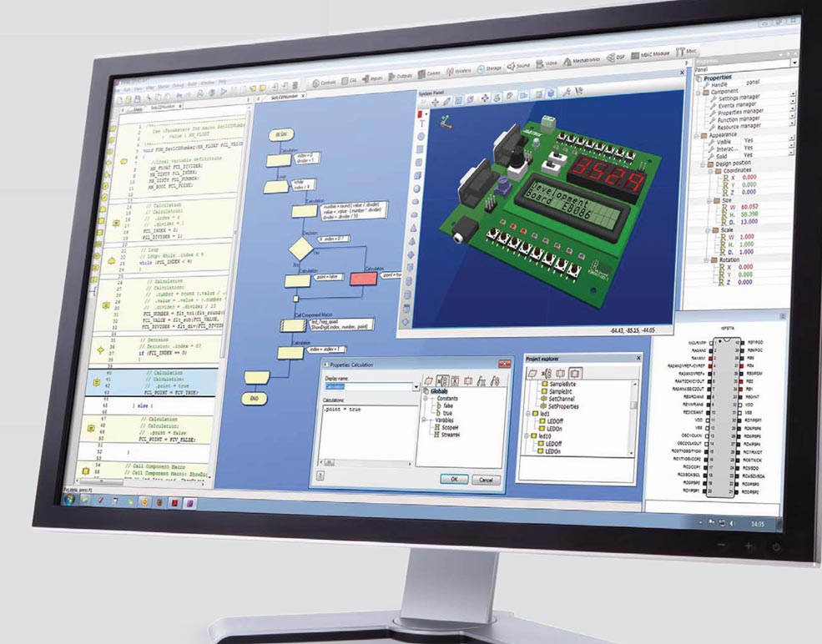Open the Storage component category
This screenshot has height=644, width=822.
(x=488, y=68)
